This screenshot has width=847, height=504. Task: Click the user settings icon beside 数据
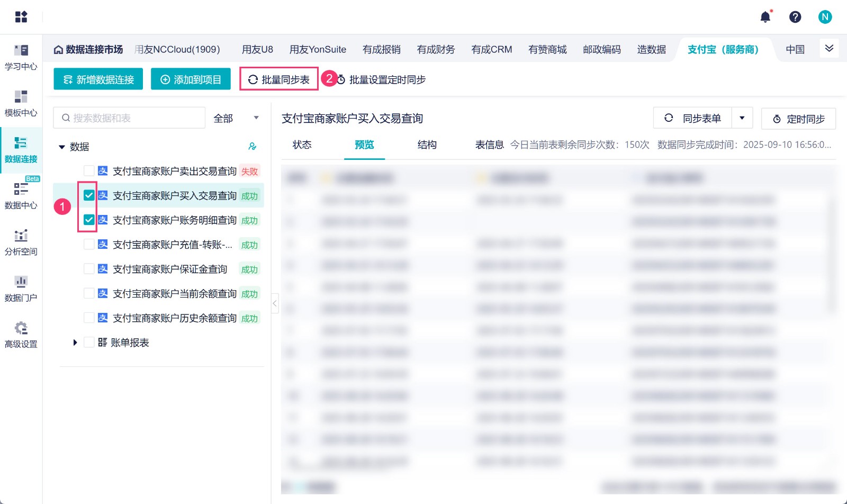(x=253, y=147)
